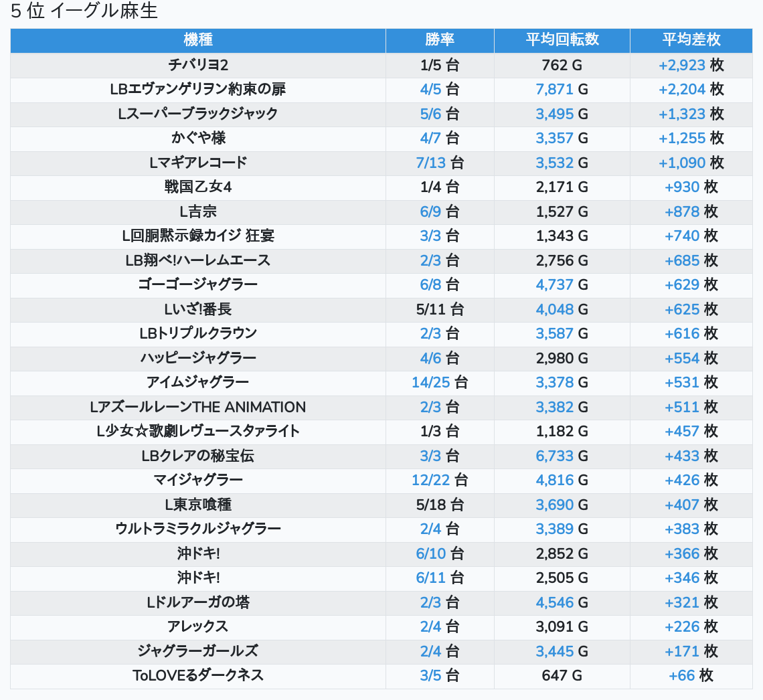Select the Lマギアレコード cell
This screenshot has width=763, height=700.
[x=198, y=163]
